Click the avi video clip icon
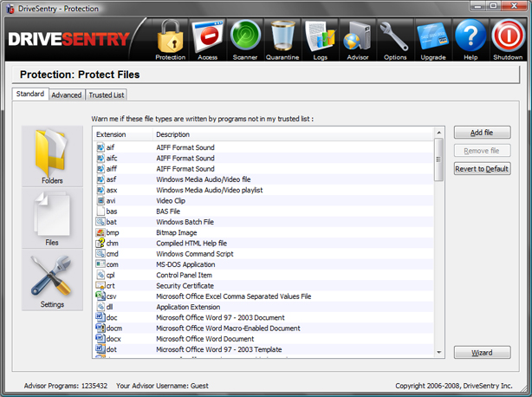532x397 pixels. (101, 200)
